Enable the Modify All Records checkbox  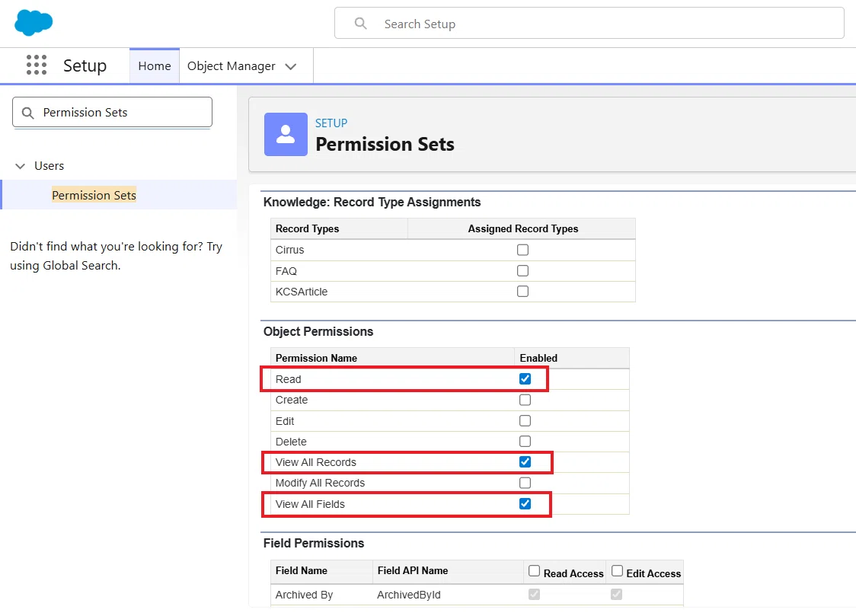coord(525,483)
